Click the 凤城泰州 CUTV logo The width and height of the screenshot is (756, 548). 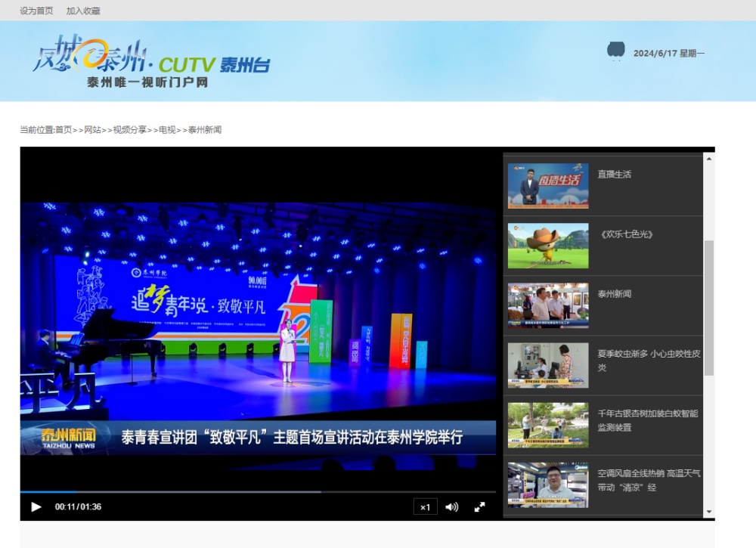[151, 62]
